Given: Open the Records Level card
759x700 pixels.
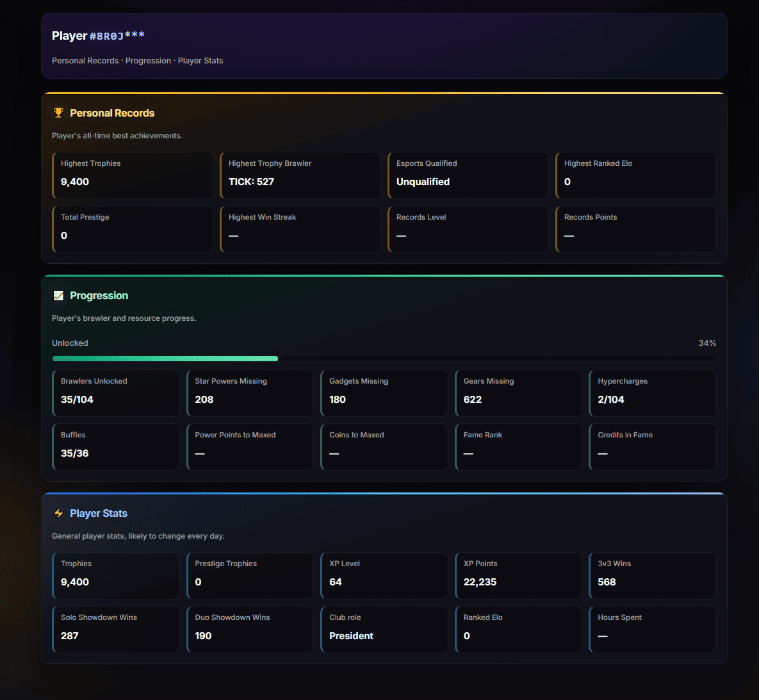Looking at the screenshot, I should pos(468,229).
